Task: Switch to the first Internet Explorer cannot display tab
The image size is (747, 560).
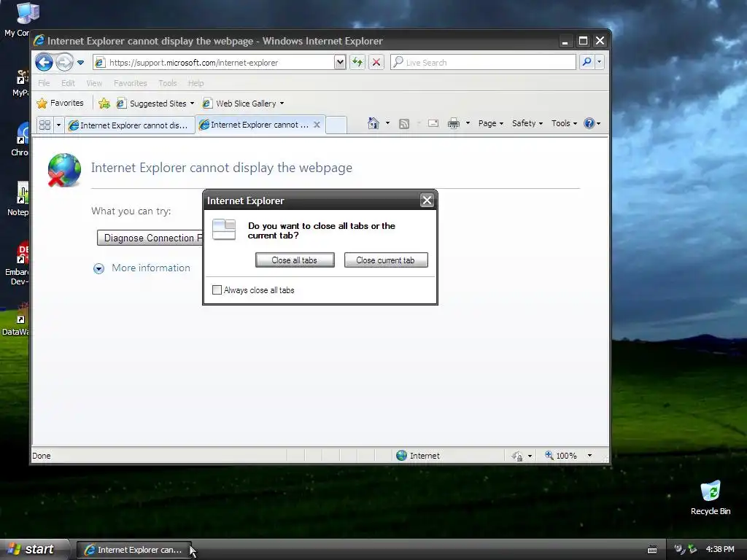Action: point(130,125)
